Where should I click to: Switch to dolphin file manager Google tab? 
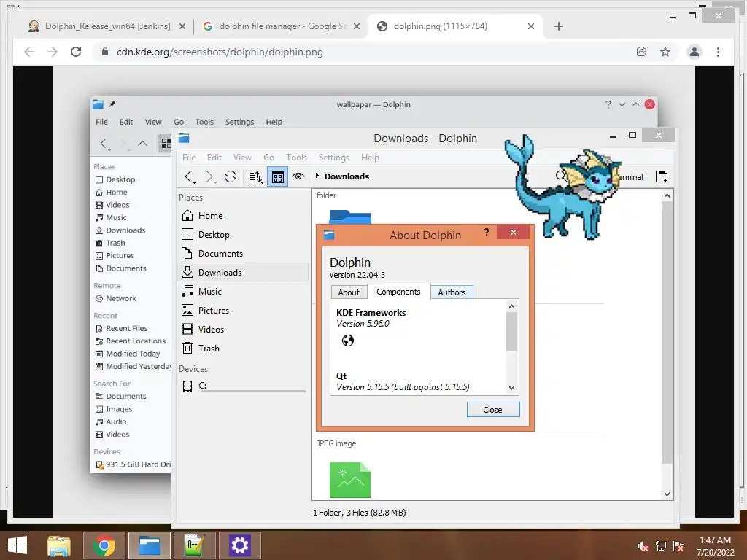click(x=281, y=26)
